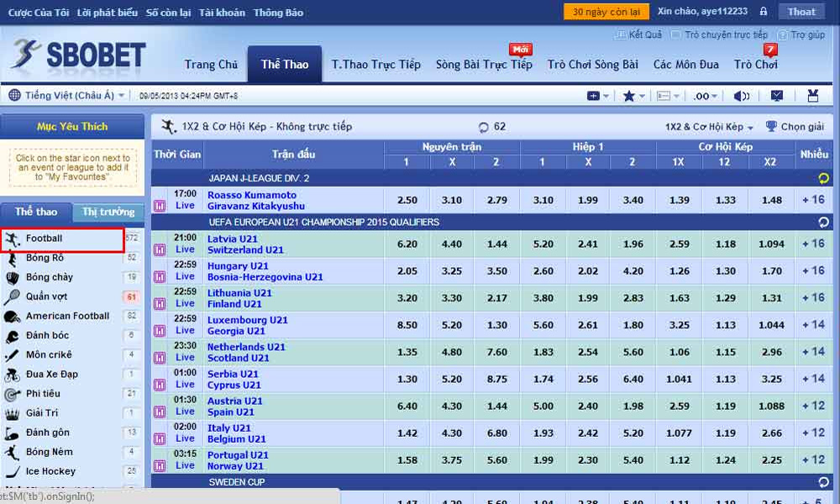Click the monitor icon in the top toolbar
Screen dimensions: 840x504
click(x=777, y=97)
